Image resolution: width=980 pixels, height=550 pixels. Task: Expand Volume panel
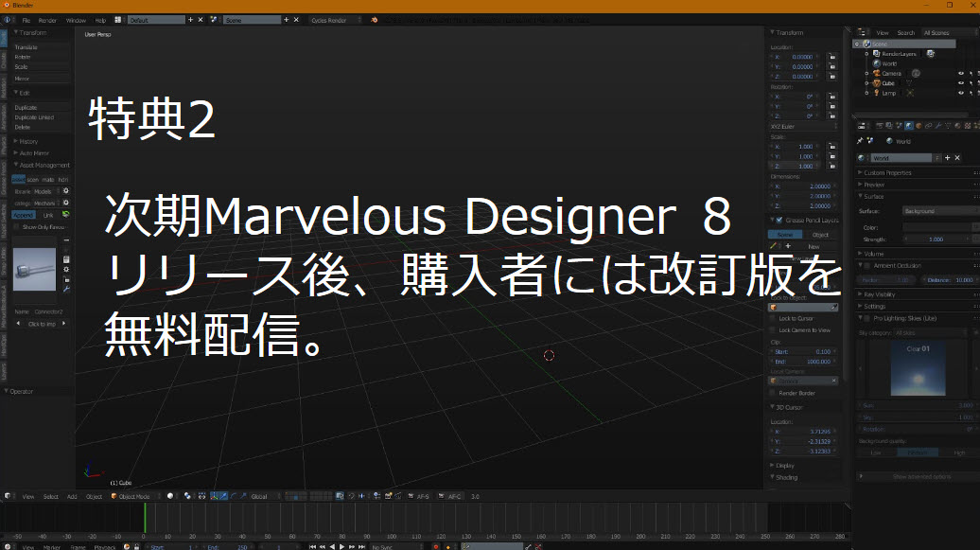874,254
